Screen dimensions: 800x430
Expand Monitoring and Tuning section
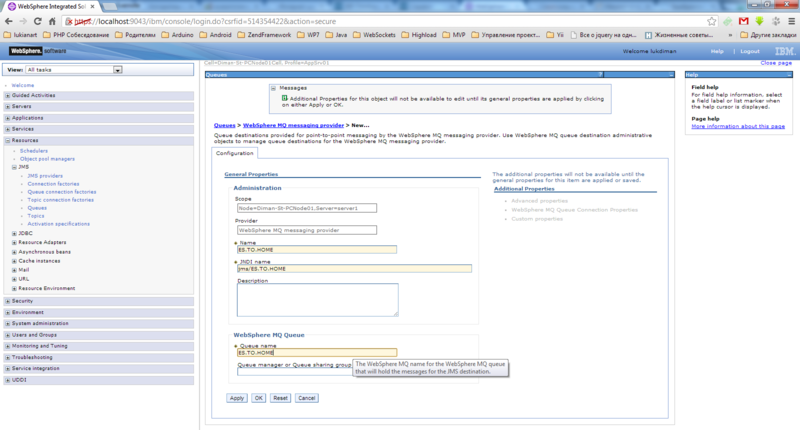(x=8, y=346)
